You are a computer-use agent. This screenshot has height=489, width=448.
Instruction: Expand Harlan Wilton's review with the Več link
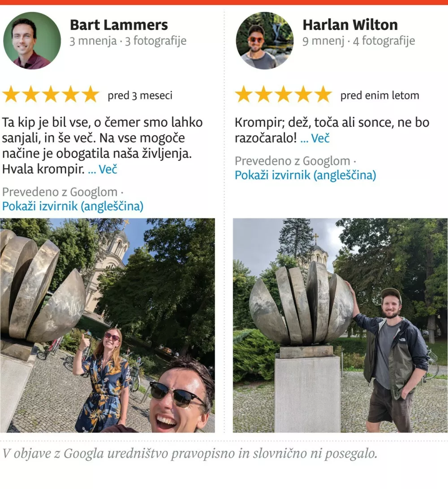(x=315, y=138)
